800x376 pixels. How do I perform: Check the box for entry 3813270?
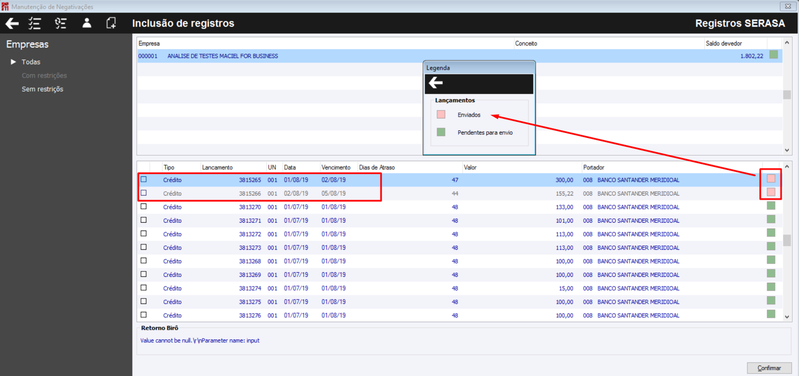coord(143,207)
